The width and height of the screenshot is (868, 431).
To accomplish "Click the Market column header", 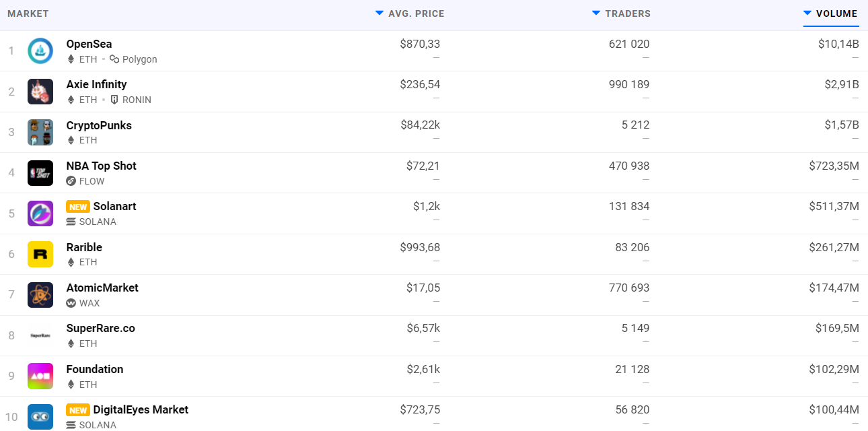I will pos(28,13).
